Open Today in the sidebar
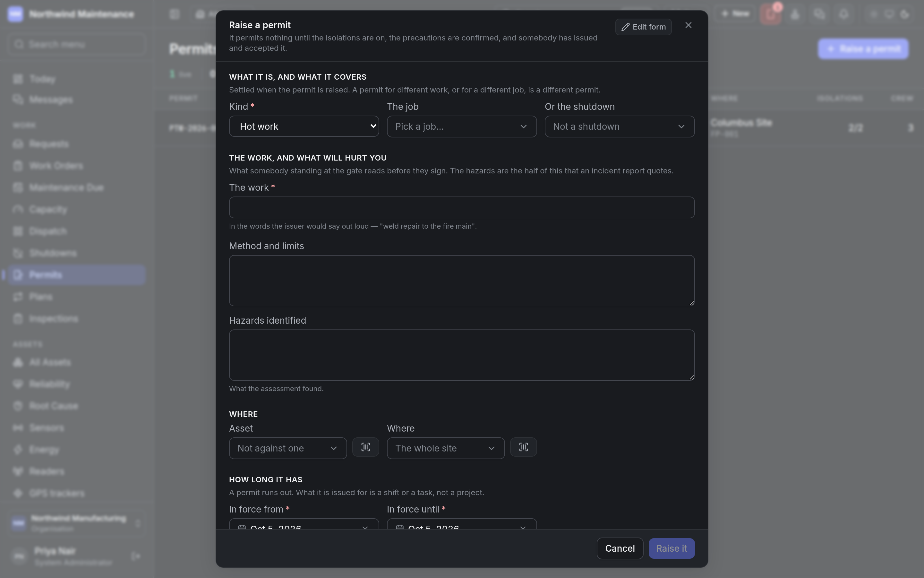Screen dimensions: 924x578 point(76,79)
